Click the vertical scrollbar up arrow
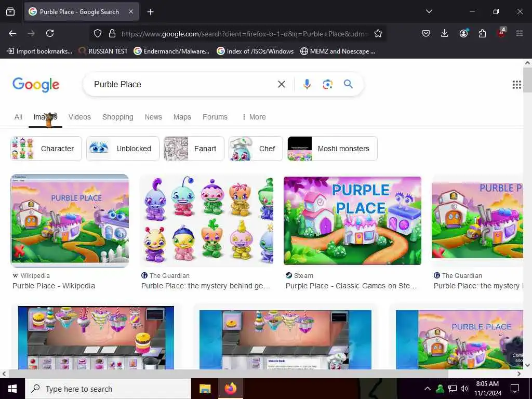 pos(528,63)
